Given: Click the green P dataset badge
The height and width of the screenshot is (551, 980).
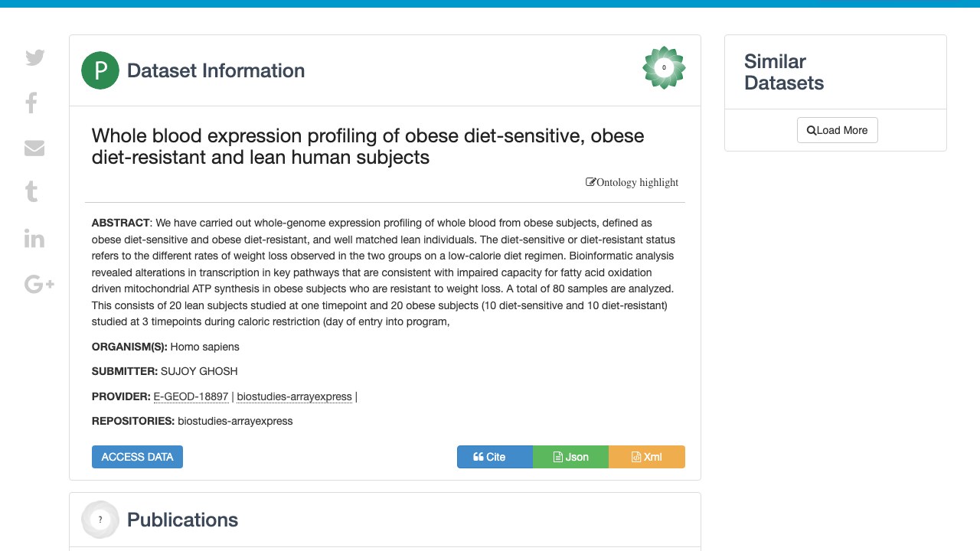Looking at the screenshot, I should pos(100,70).
